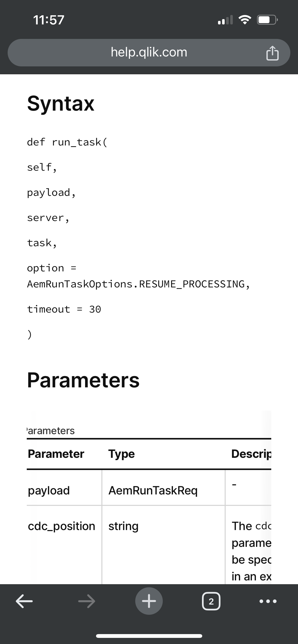The width and height of the screenshot is (298, 644).
Task: Go back with the back arrow
Action: point(24,601)
